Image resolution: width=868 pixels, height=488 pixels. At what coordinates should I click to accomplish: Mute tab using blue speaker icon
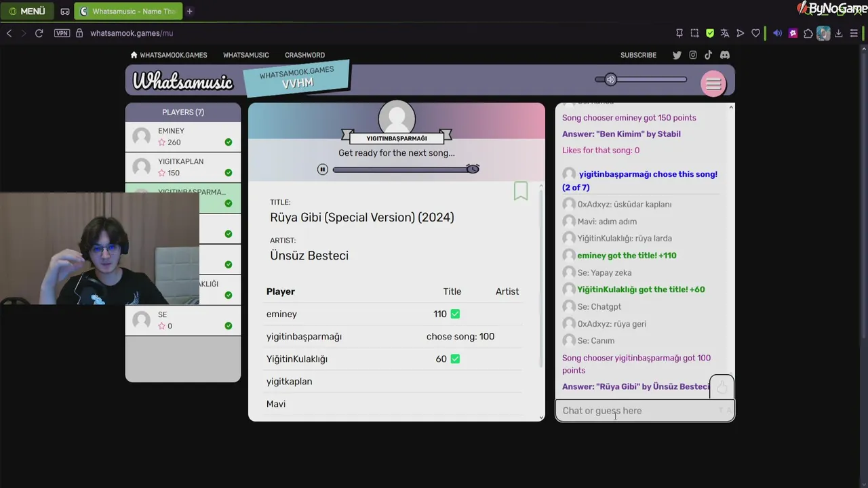[778, 33]
